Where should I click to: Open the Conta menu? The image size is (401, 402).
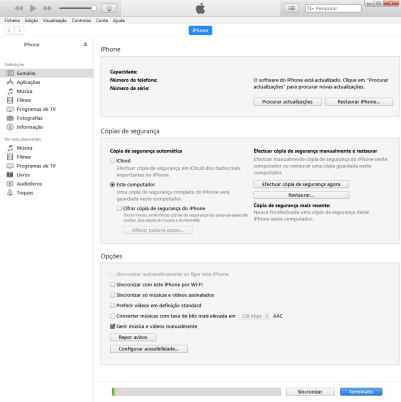102,20
